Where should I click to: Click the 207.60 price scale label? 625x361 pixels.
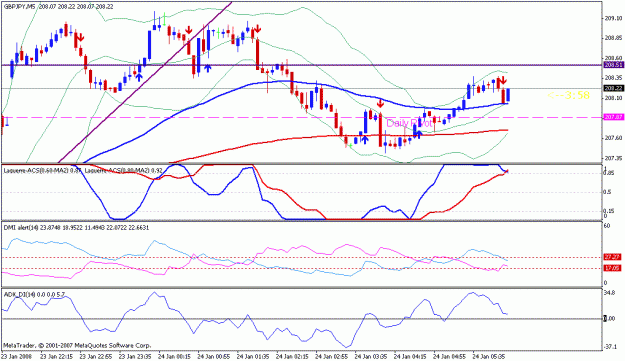[613, 138]
